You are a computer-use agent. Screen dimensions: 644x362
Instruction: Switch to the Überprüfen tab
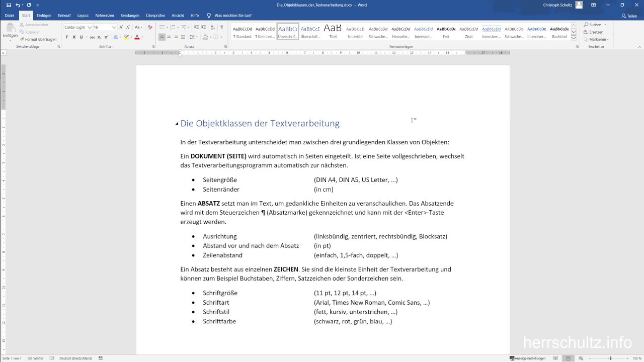155,16
